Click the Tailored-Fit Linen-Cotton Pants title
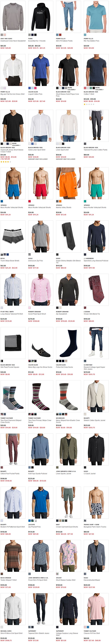 [x=95, y=150]
